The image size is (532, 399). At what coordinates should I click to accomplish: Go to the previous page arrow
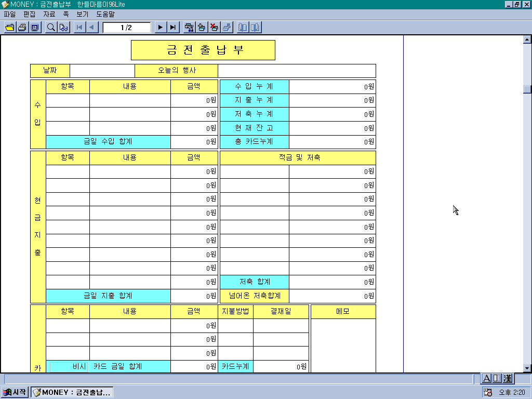tap(92, 28)
